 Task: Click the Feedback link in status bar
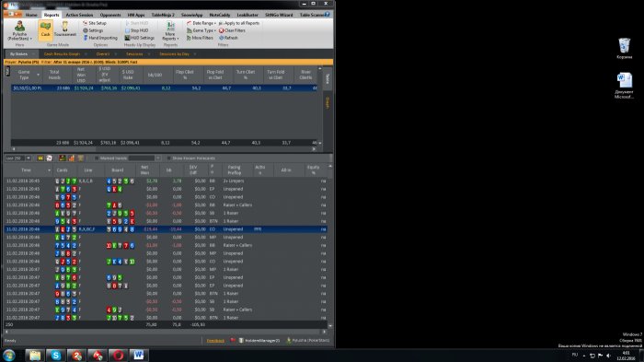[x=215, y=341]
